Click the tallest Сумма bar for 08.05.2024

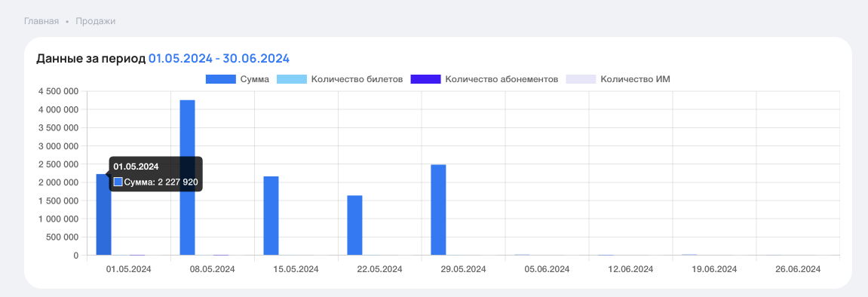coord(187,178)
